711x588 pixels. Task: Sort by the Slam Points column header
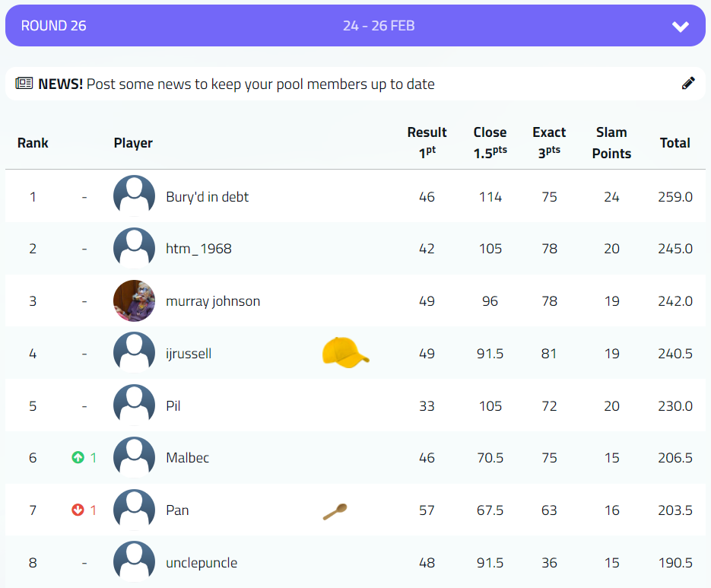click(611, 143)
